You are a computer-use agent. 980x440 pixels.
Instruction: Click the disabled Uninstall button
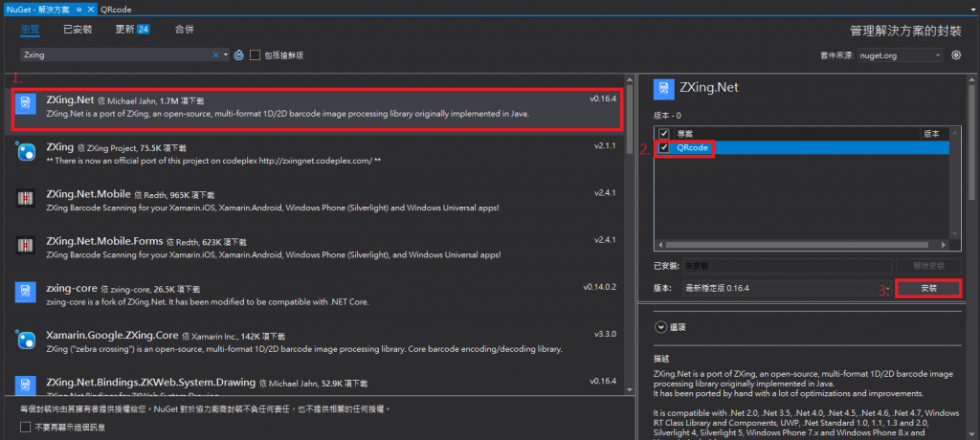(x=927, y=266)
